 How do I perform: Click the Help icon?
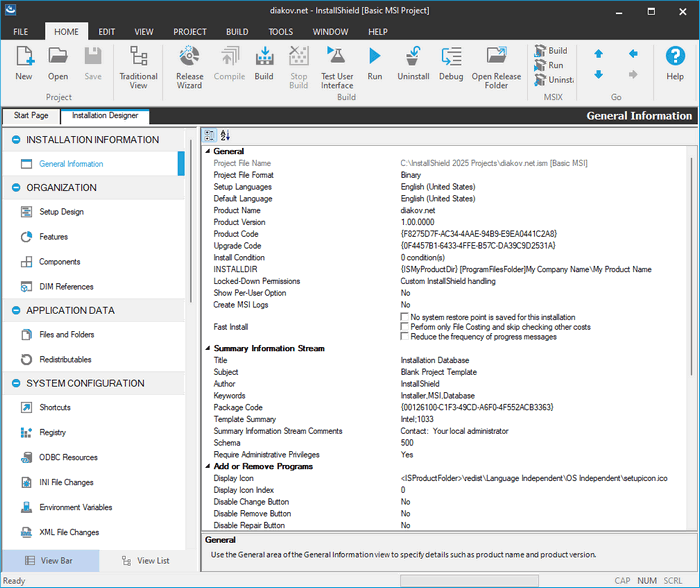pos(675,62)
